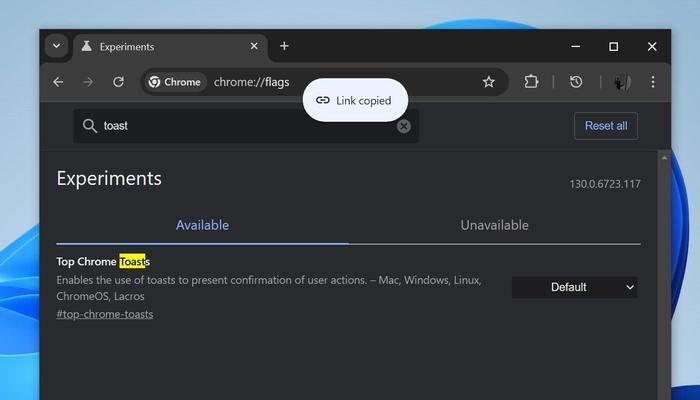Switch to the Unavailable tab
The image size is (700, 400).
click(x=494, y=225)
